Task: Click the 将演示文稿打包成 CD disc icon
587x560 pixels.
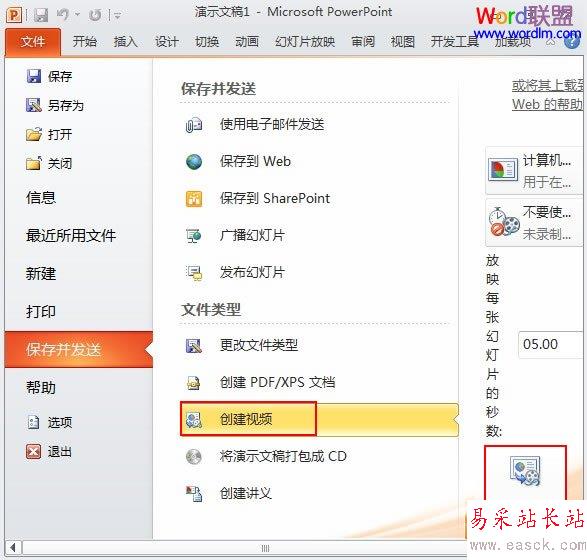Action: [x=194, y=457]
